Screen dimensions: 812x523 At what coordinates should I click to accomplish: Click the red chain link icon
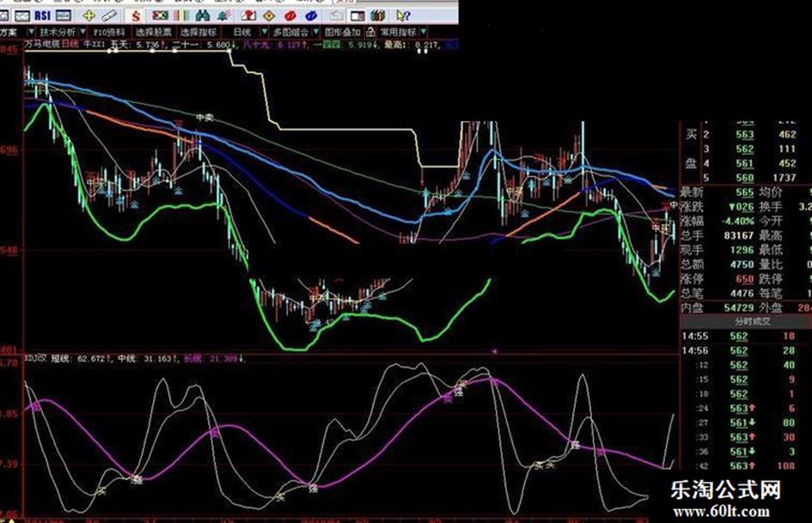pyautogui.click(x=290, y=15)
